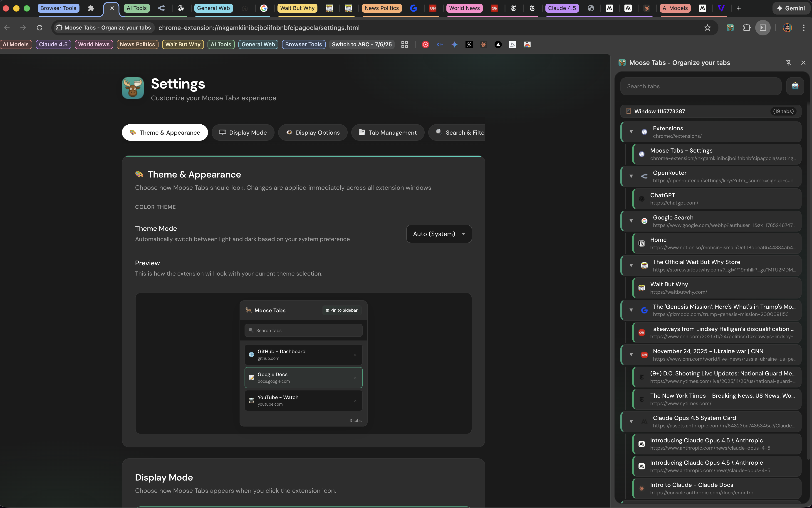
Task: Collapse the Official Wait But Why Store tree
Action: click(631, 265)
